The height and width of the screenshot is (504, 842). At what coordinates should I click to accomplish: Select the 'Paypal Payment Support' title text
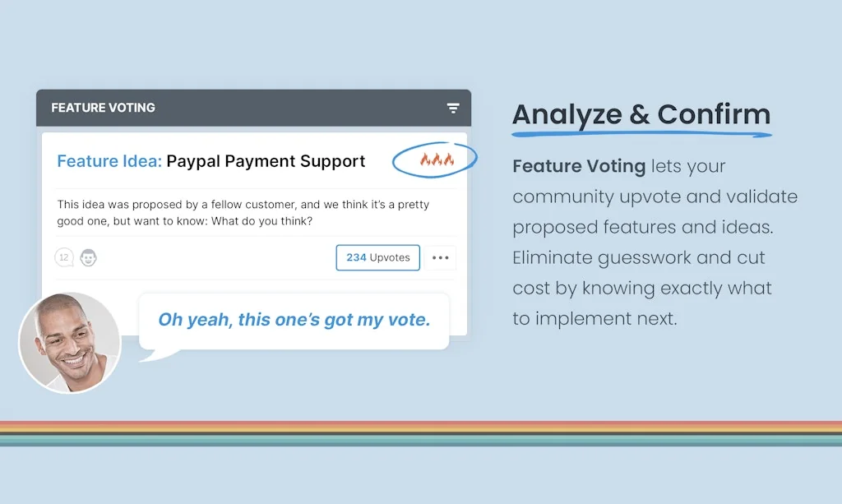click(x=266, y=161)
